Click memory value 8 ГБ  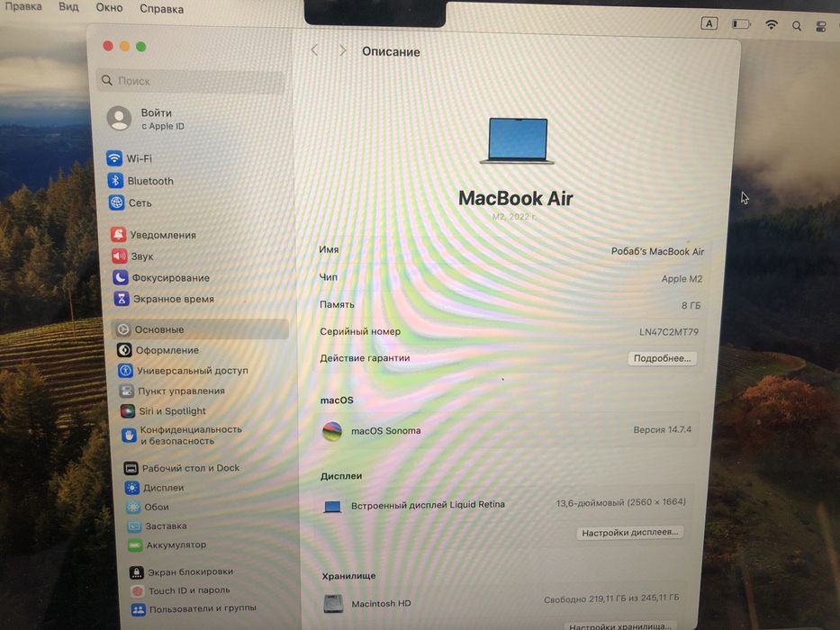(x=691, y=305)
